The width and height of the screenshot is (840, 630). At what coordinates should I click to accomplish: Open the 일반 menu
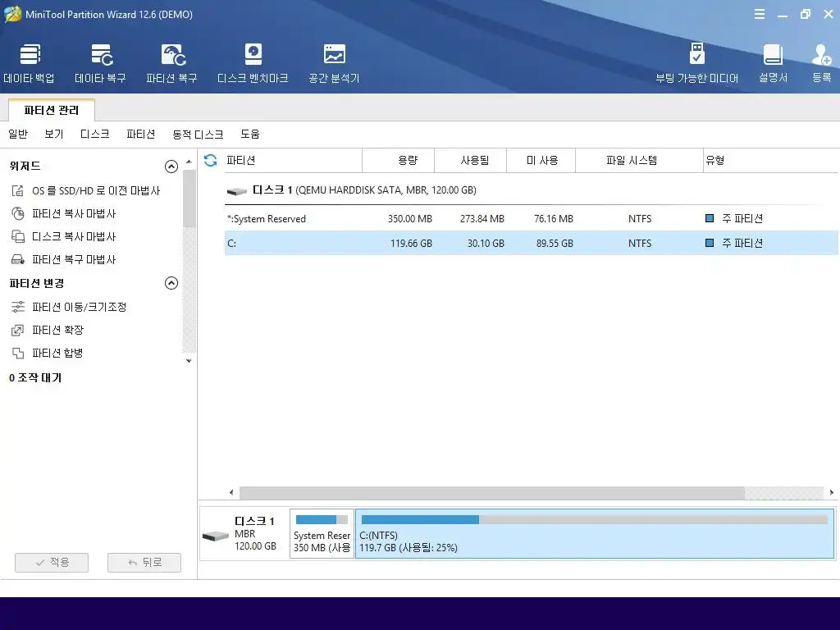(18, 134)
